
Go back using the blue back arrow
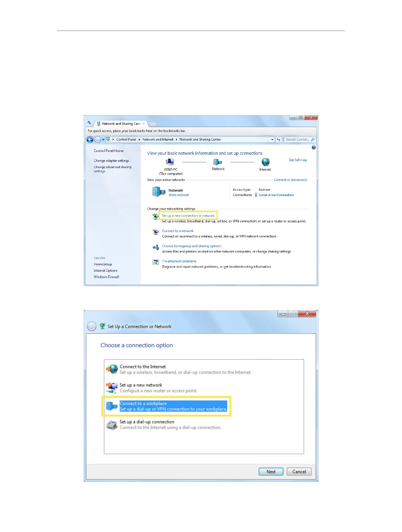90,140
